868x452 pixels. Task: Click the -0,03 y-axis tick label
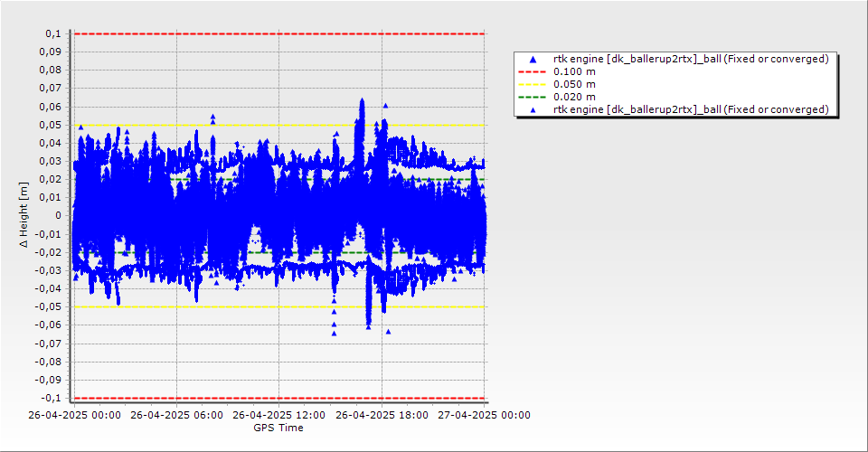pos(49,270)
